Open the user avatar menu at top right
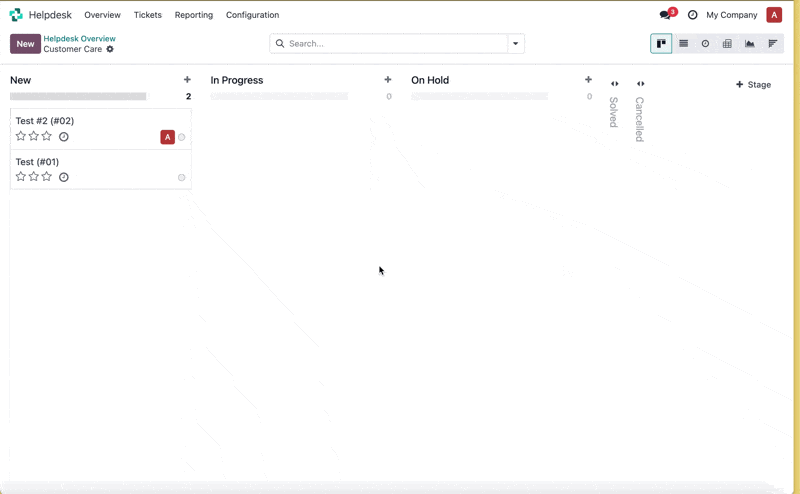The height and width of the screenshot is (494, 800). click(774, 15)
